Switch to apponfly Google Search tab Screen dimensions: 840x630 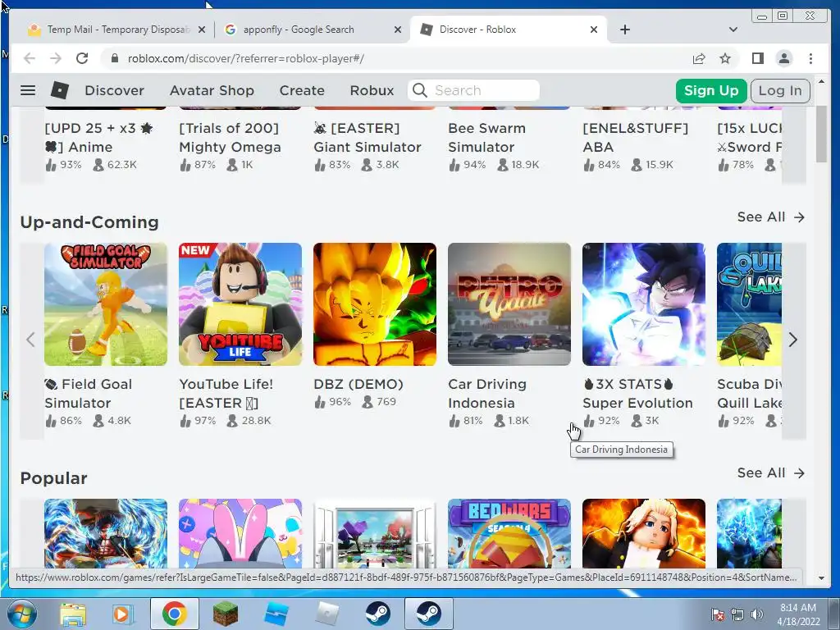point(312,30)
